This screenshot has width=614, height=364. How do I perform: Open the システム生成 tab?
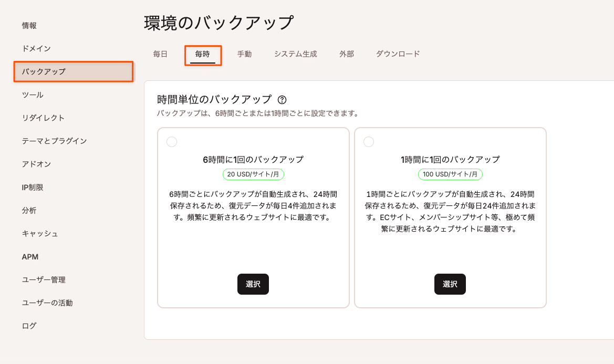click(x=295, y=54)
